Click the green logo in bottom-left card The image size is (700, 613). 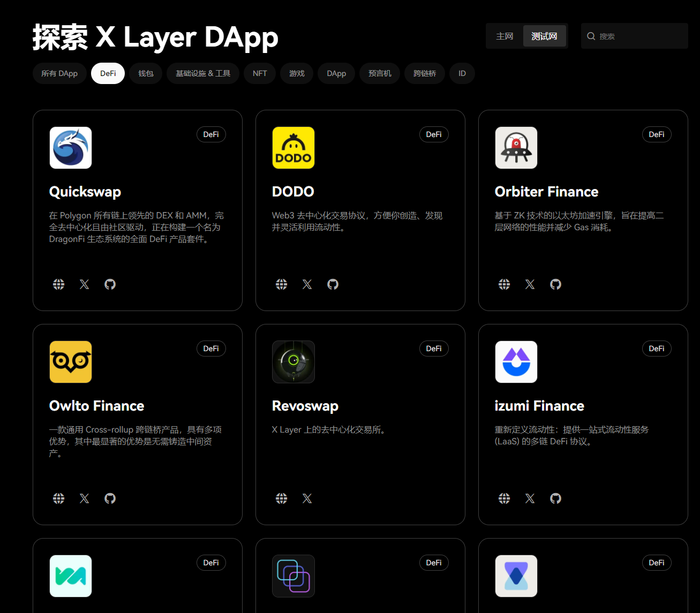pyautogui.click(x=71, y=576)
